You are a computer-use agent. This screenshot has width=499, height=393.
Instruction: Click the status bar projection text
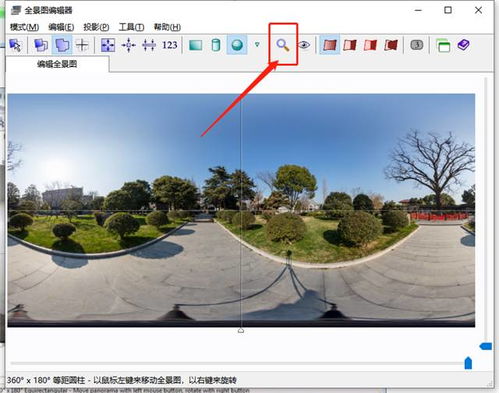[122, 380]
